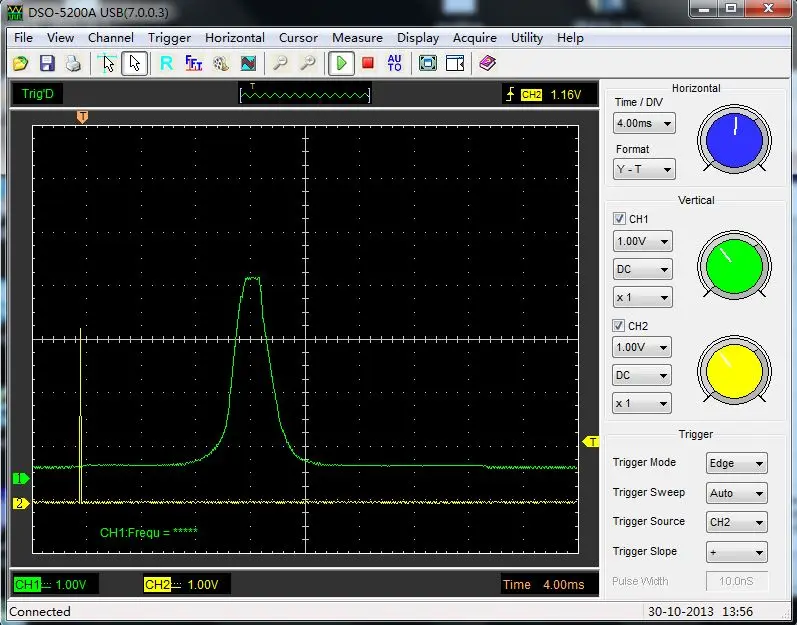Click the yellow CH2 vertical knob
The width and height of the screenshot is (797, 625).
pos(735,371)
